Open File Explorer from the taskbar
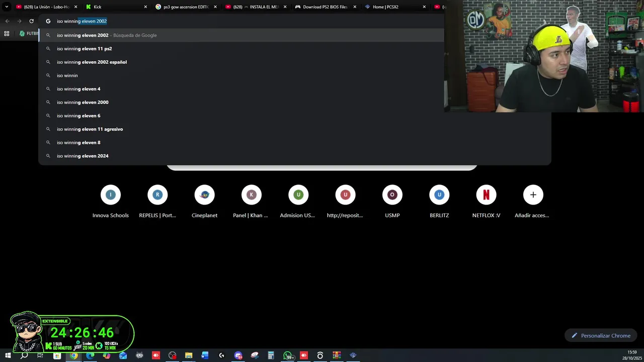 click(x=189, y=355)
